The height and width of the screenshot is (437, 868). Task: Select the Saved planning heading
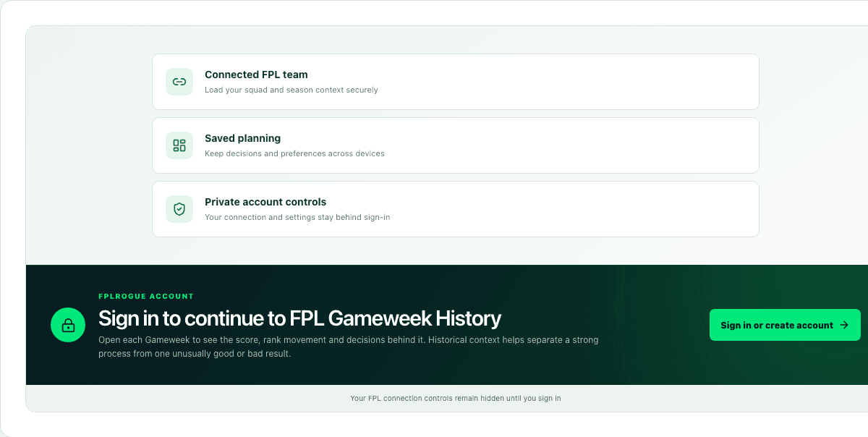[x=242, y=138]
